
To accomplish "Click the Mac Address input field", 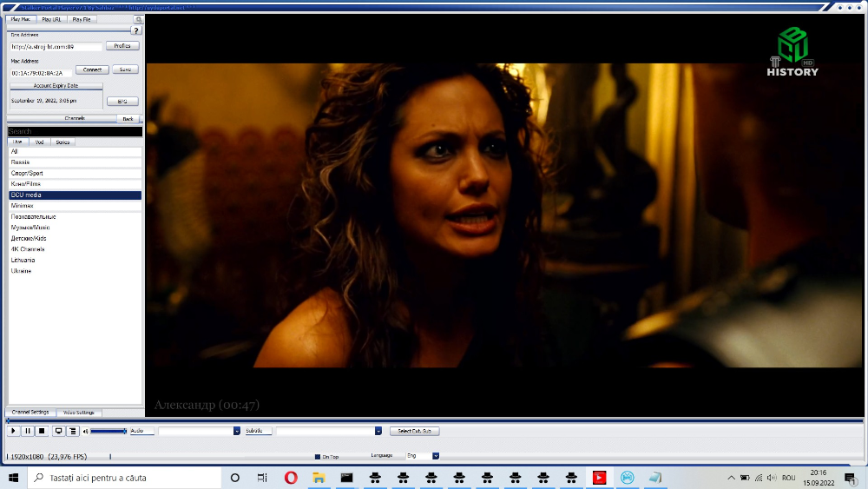I will (x=41, y=73).
